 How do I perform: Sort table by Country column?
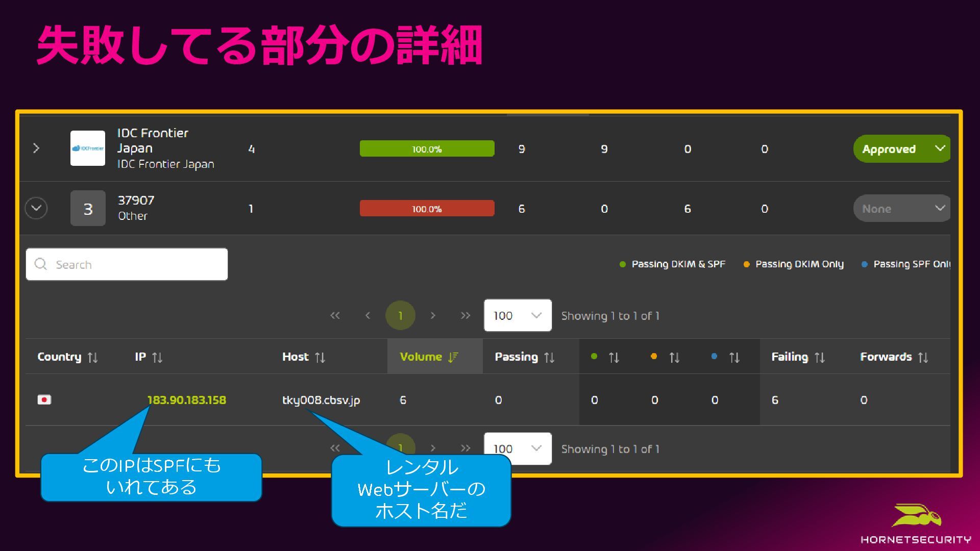click(x=67, y=357)
